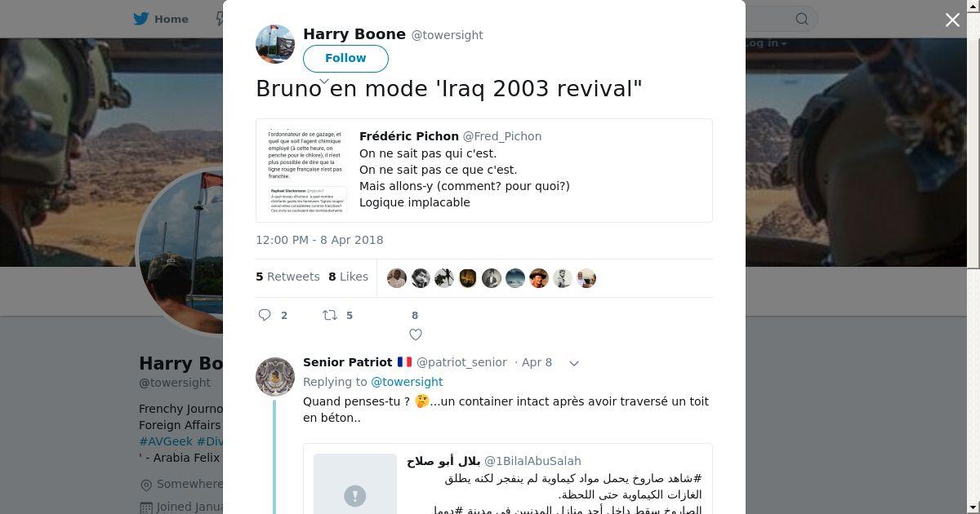
Task: Expand the tweet options chevron
Action: (324, 82)
